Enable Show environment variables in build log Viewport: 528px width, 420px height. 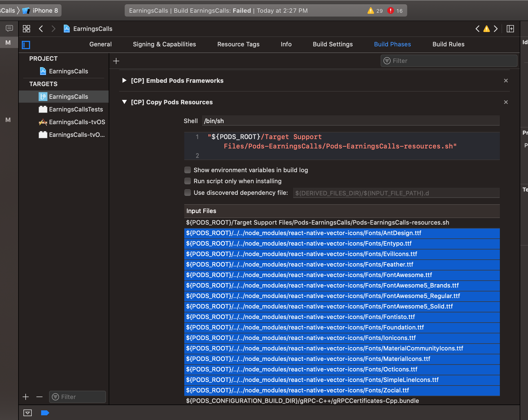coord(188,170)
